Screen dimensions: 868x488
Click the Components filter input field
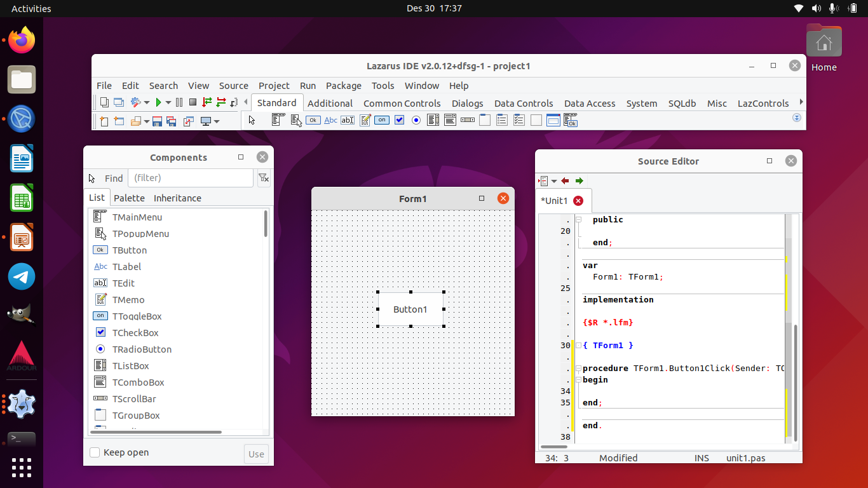point(191,178)
